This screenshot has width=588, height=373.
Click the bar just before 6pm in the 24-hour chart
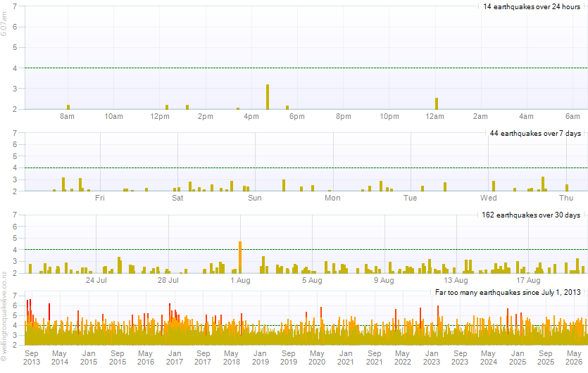tap(287, 108)
